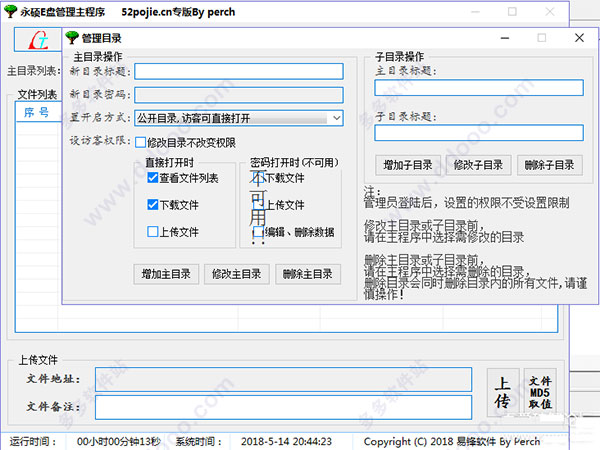Click the tree icon in 管理目录 title bar
The image size is (600, 450).
coord(72,38)
